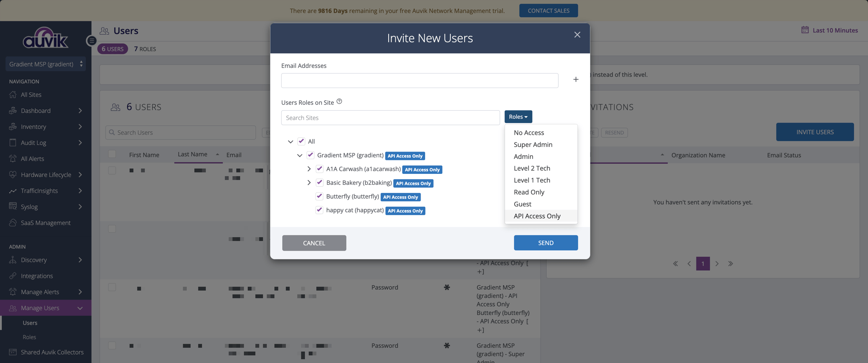Viewport: 868px width, 363px height.
Task: Click the plus icon to add email
Action: point(576,80)
